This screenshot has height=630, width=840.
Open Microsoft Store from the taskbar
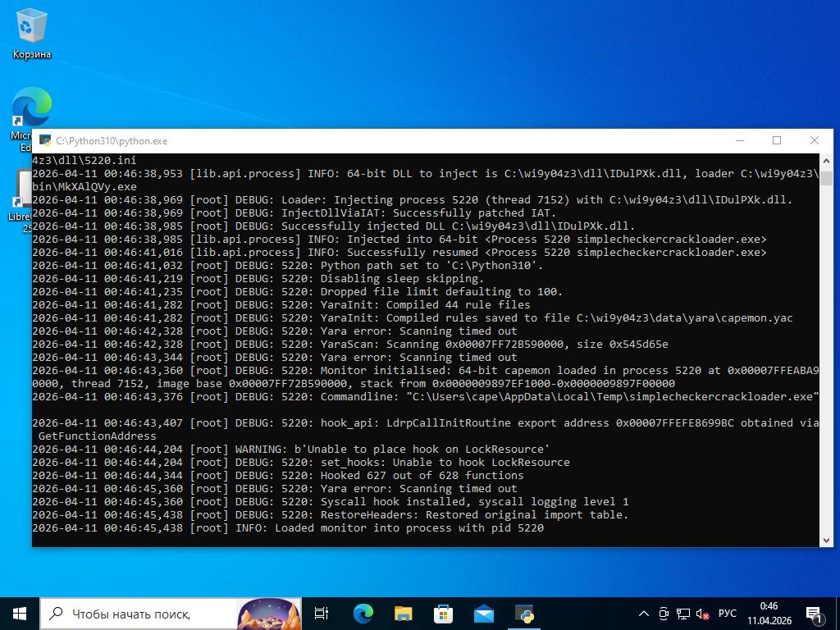[443, 614]
